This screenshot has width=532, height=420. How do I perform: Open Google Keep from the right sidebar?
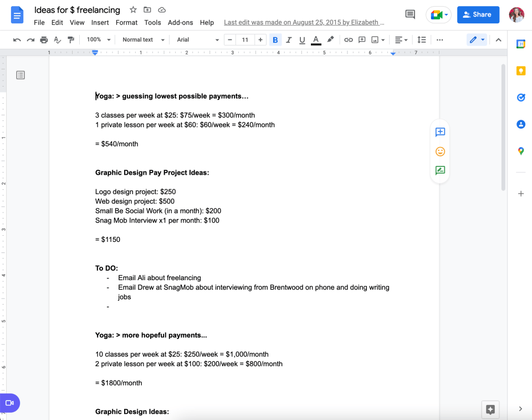click(x=520, y=70)
